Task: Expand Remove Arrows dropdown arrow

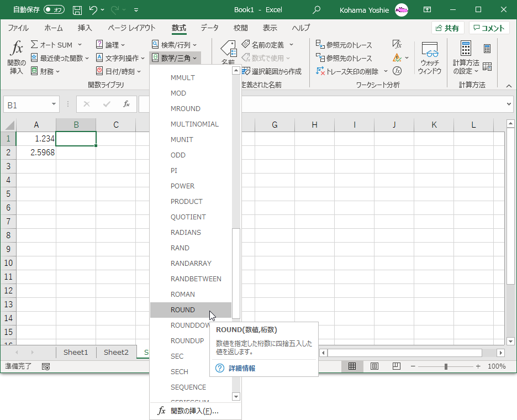Action: [386, 71]
